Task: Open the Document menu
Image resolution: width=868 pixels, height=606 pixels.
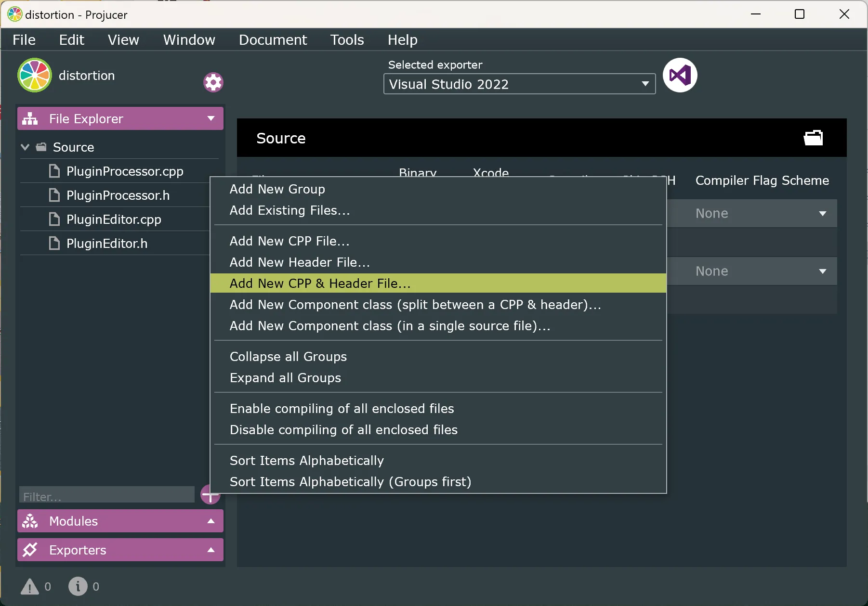Action: coord(273,39)
